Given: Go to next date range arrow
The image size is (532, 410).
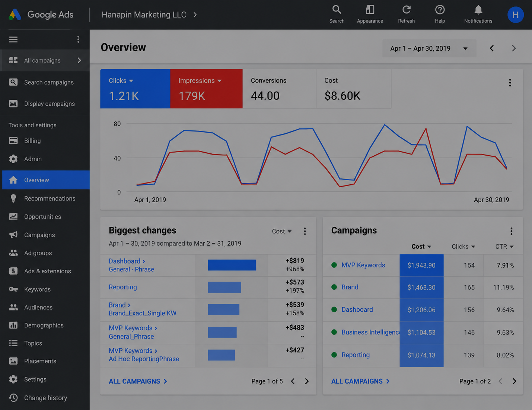Looking at the screenshot, I should 514,48.
